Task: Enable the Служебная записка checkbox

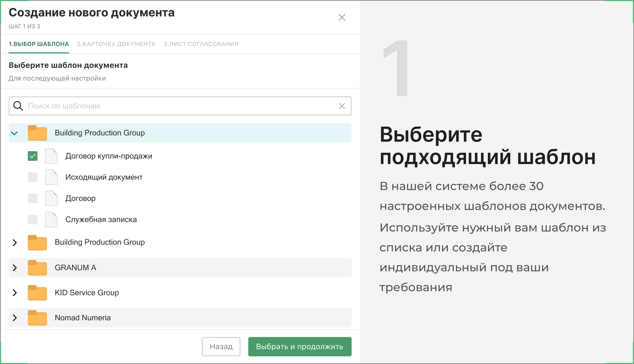Action: pyautogui.click(x=33, y=220)
